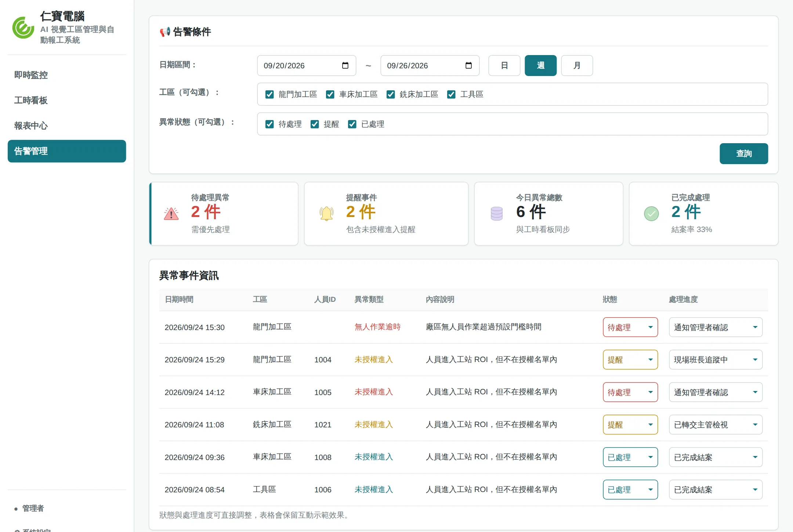Viewport: 793px width, 532px height.
Task: Select the 今日異常總數 summary card
Action: tap(548, 214)
